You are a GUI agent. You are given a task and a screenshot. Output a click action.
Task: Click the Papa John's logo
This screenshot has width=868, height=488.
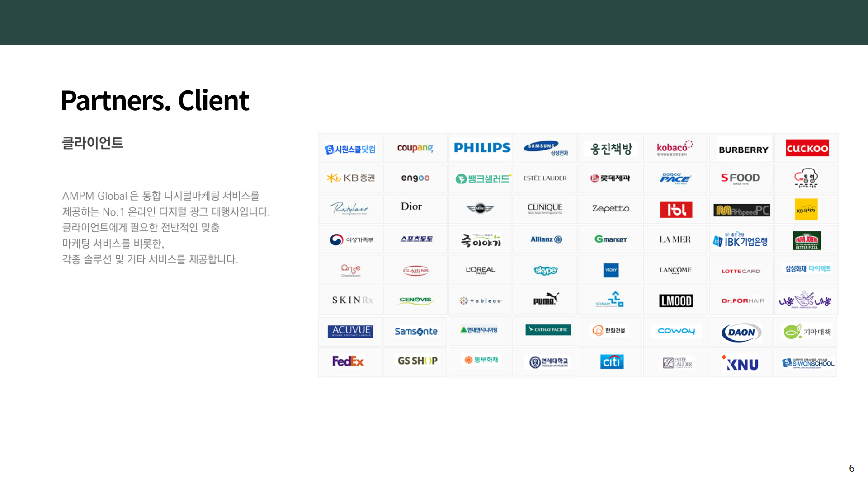tap(807, 240)
